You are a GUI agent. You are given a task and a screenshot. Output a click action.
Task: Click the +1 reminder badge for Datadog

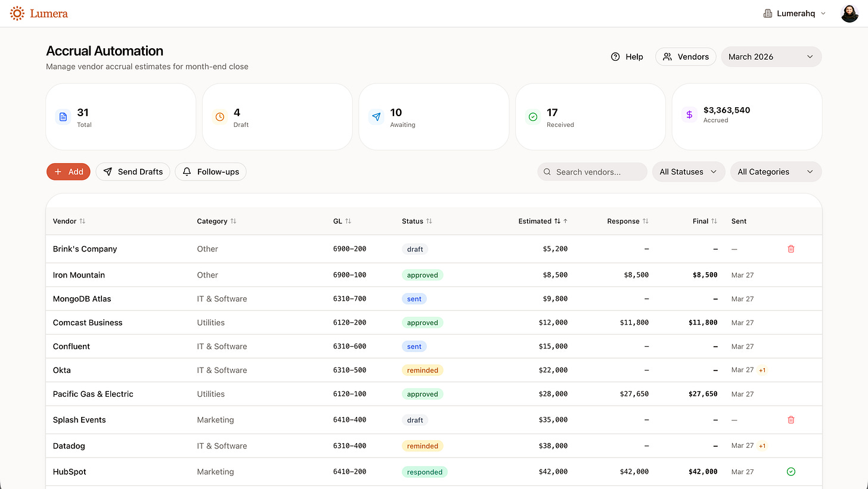pos(762,446)
